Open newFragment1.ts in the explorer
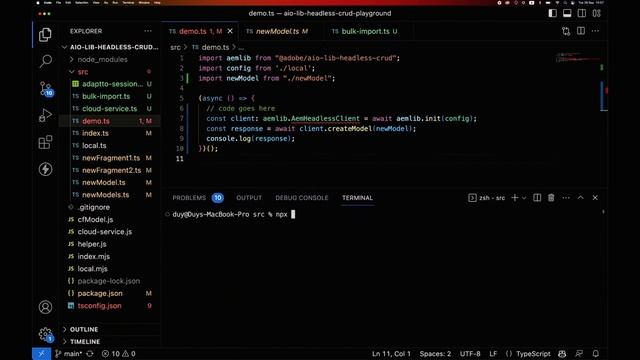640x360 pixels. 110,158
